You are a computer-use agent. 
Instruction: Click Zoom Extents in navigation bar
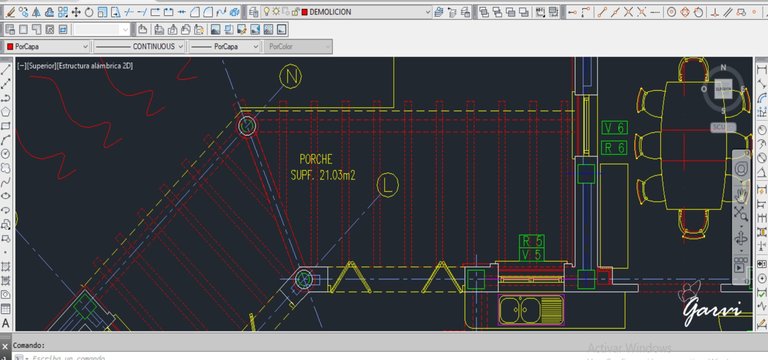coord(742,214)
